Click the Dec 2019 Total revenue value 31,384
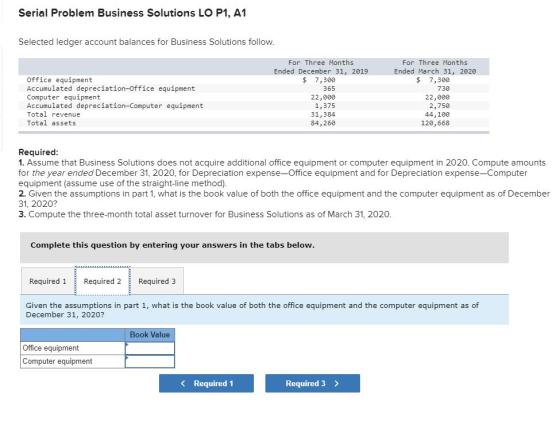This screenshot has height=427, width=560. [x=323, y=115]
